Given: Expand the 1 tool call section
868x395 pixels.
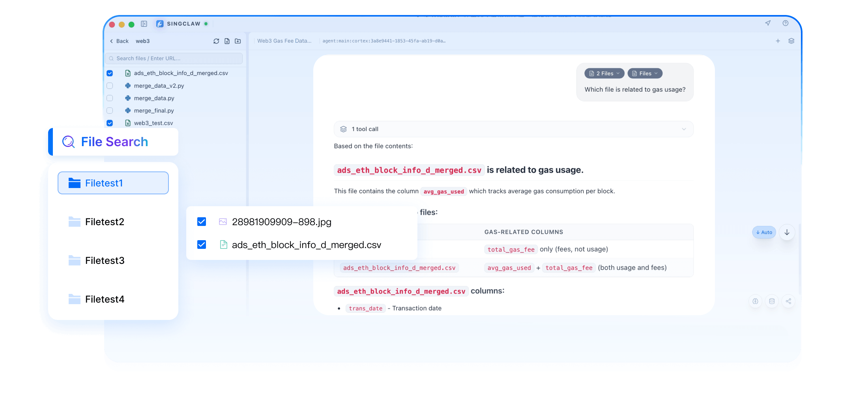Looking at the screenshot, I should tap(513, 129).
